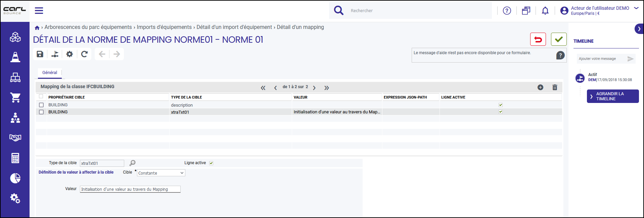The image size is (644, 218).
Task: Sort by PROPRIÉTAIRE CIBLE column header
Action: 66,97
